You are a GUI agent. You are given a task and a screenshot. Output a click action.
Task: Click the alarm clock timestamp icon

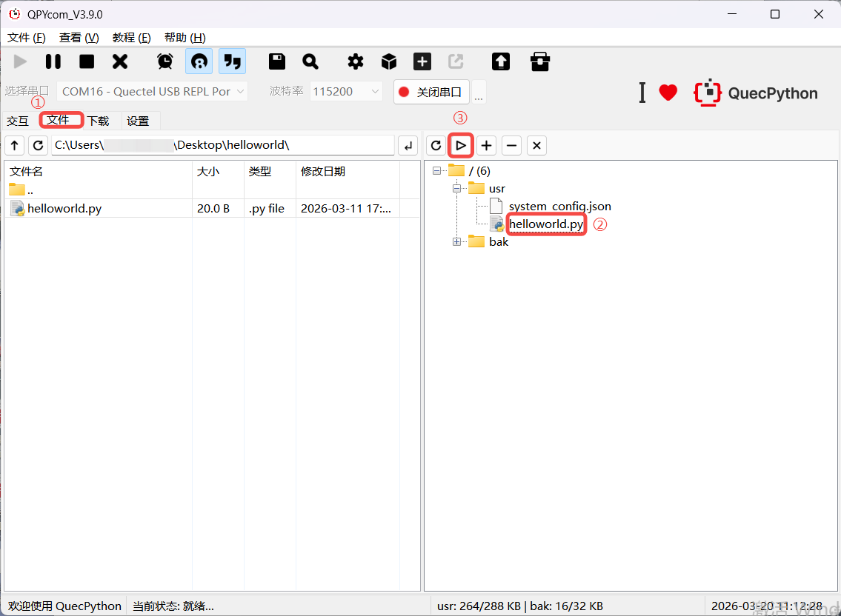pyautogui.click(x=165, y=61)
